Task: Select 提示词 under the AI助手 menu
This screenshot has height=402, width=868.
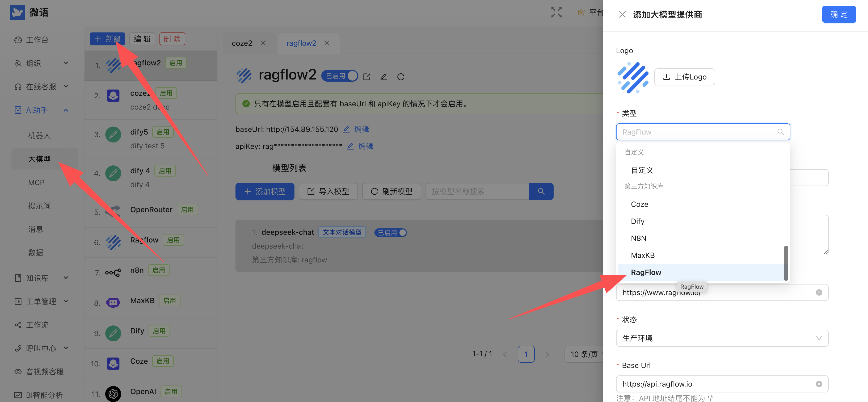Action: (x=39, y=206)
